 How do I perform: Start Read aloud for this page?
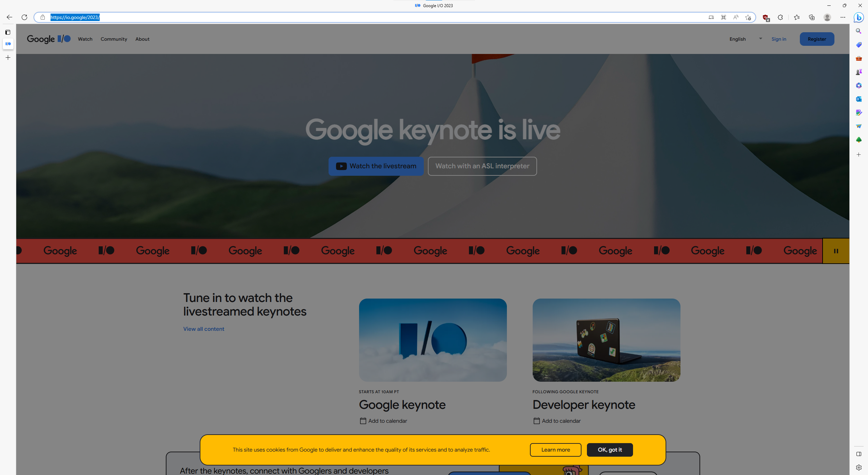coord(736,17)
